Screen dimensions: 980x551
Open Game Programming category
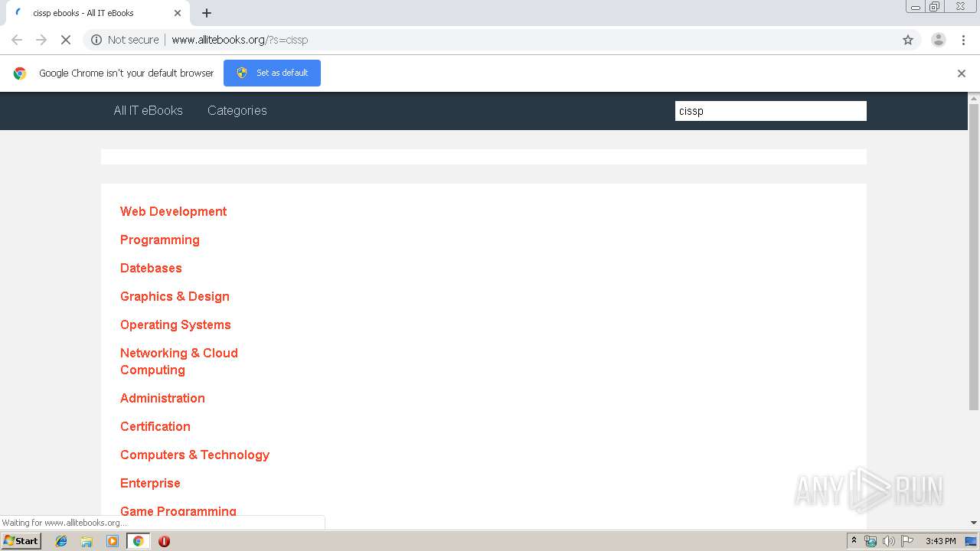[x=178, y=511]
